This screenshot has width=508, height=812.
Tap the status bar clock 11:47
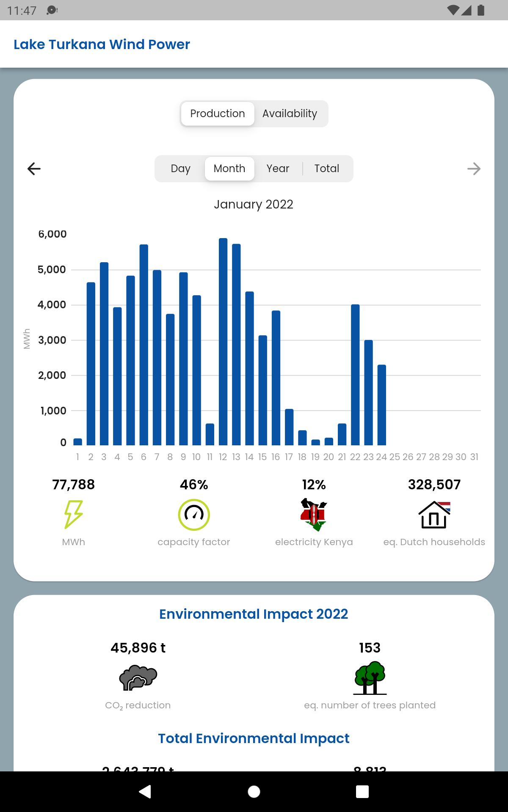point(22,10)
